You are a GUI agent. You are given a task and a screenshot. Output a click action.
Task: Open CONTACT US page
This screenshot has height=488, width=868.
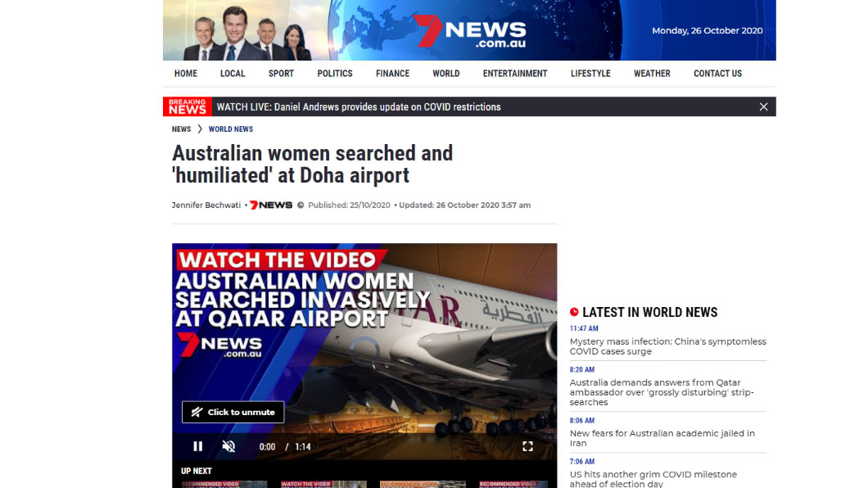717,74
